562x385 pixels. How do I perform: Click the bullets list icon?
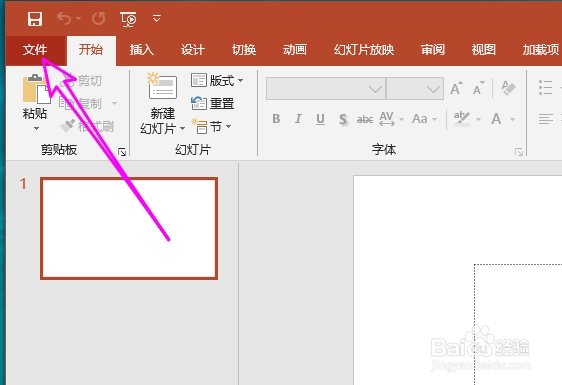tap(546, 87)
